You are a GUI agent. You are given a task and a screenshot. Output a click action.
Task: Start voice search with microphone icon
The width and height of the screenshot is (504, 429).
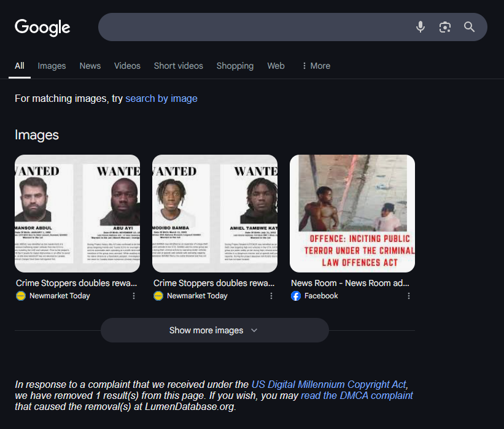421,27
